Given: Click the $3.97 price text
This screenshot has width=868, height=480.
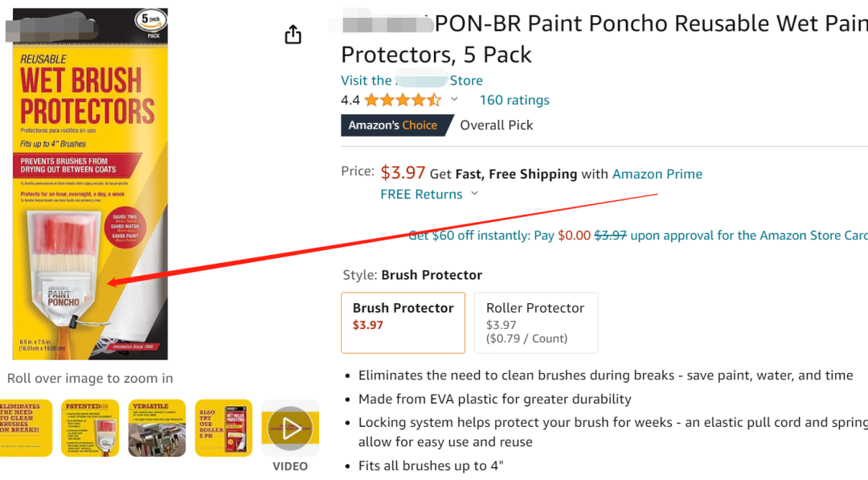Looking at the screenshot, I should pos(403,172).
